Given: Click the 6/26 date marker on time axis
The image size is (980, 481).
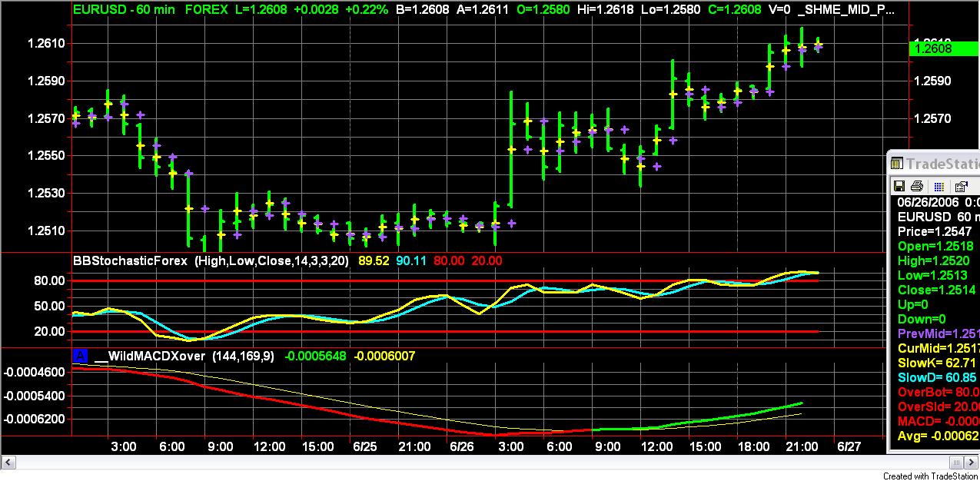Looking at the screenshot, I should pos(461,446).
